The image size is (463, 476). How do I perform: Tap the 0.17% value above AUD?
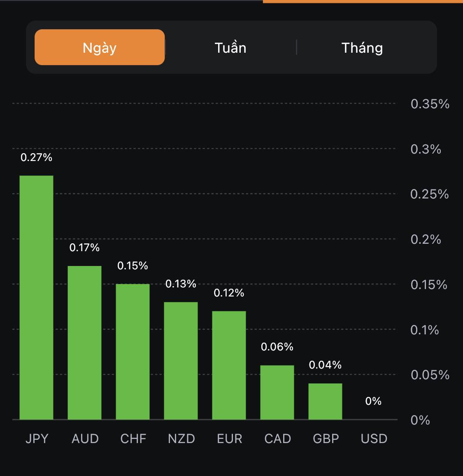pos(84,247)
